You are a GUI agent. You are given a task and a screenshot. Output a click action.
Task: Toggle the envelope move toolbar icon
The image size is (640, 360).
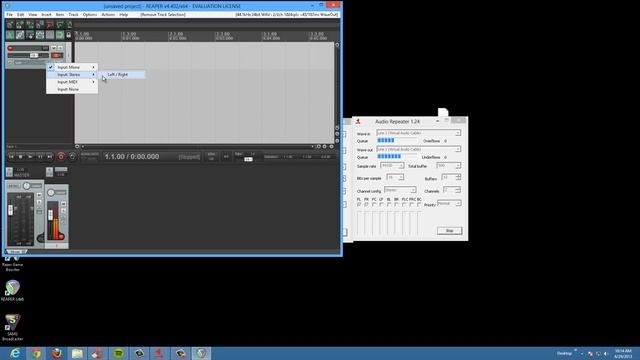coord(40,35)
